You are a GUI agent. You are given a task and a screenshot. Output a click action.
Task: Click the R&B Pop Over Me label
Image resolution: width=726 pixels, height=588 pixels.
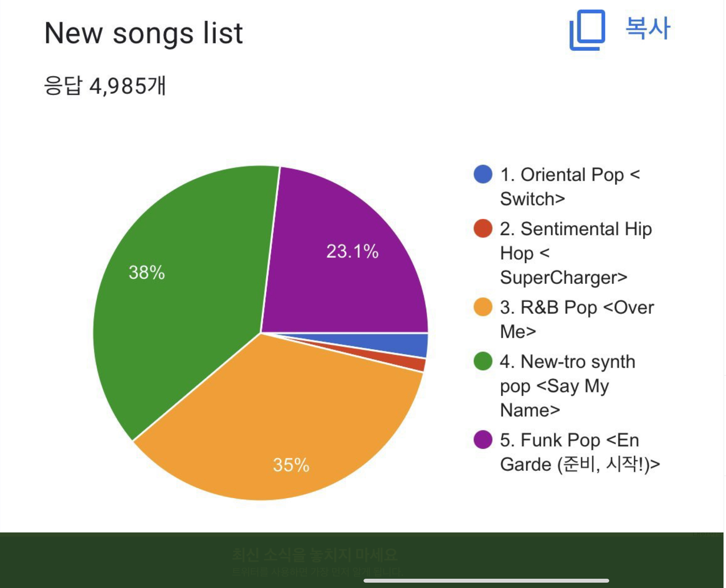click(577, 319)
